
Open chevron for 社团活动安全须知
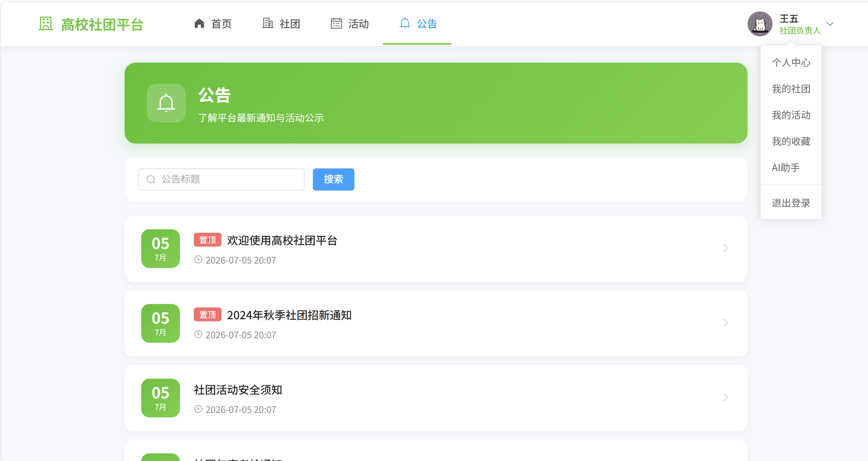point(725,397)
